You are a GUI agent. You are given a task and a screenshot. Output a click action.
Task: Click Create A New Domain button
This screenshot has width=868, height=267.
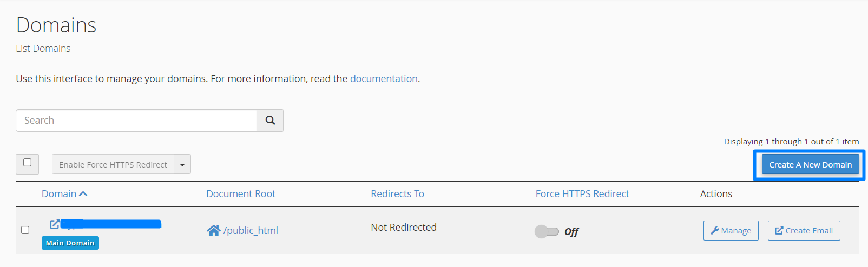pyautogui.click(x=810, y=165)
